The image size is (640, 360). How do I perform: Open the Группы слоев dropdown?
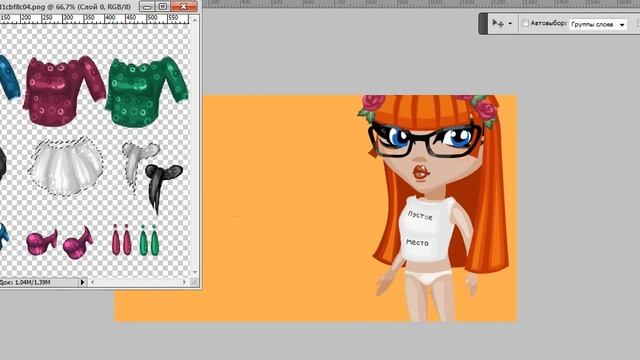(598, 24)
